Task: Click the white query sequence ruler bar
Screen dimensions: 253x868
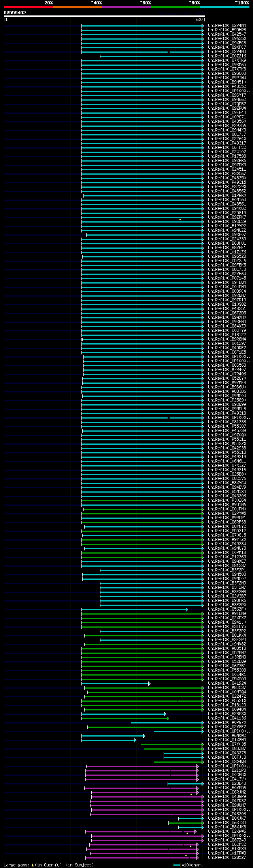Action: (104, 16)
